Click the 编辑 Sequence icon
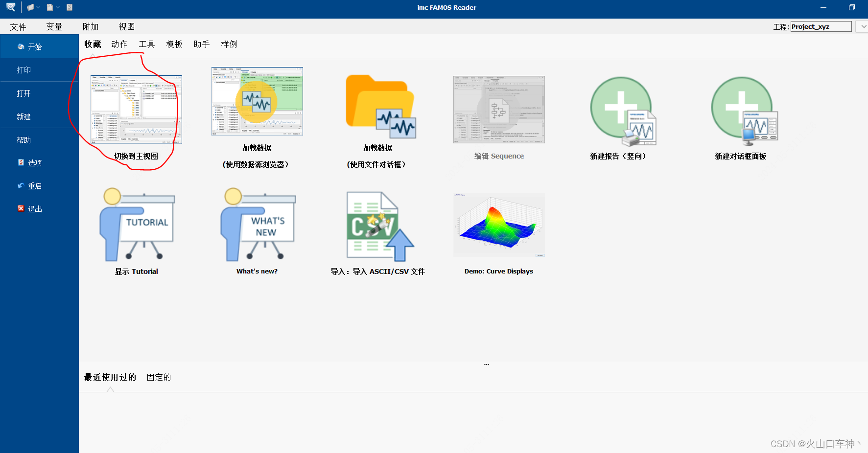Screen dimensions: 868x453 (x=499, y=110)
